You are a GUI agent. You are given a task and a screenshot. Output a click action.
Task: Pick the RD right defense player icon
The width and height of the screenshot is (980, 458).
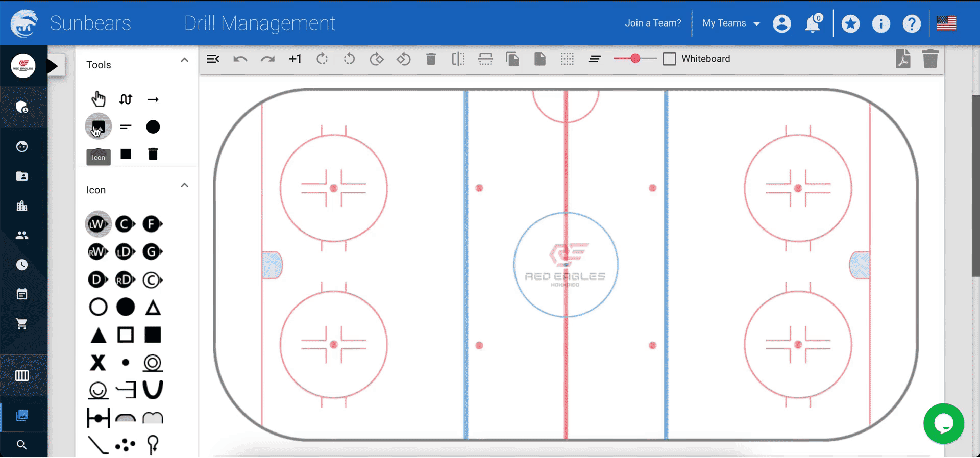(x=125, y=279)
